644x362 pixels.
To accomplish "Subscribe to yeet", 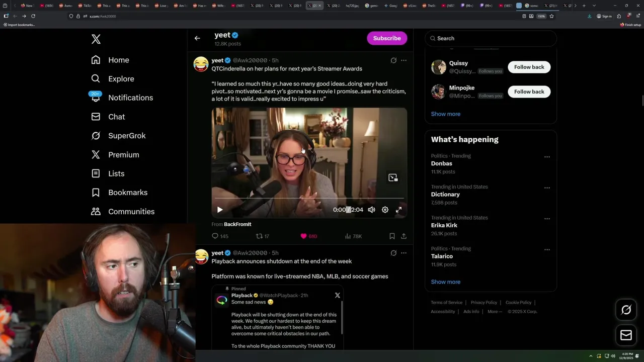I will pos(387,38).
